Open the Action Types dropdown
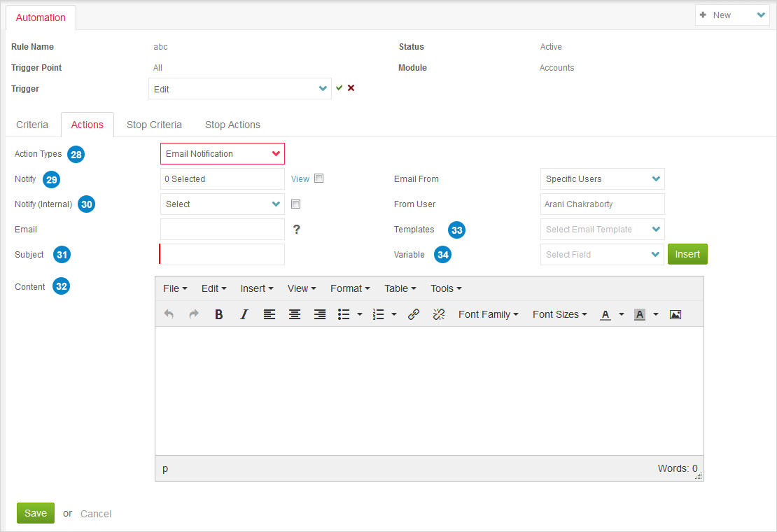The height and width of the screenshot is (532, 777). tap(223, 153)
